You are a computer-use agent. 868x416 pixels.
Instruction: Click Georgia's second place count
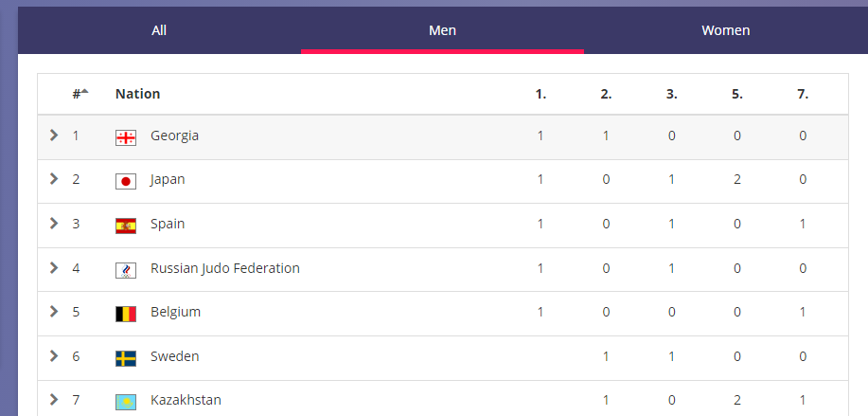point(606,136)
